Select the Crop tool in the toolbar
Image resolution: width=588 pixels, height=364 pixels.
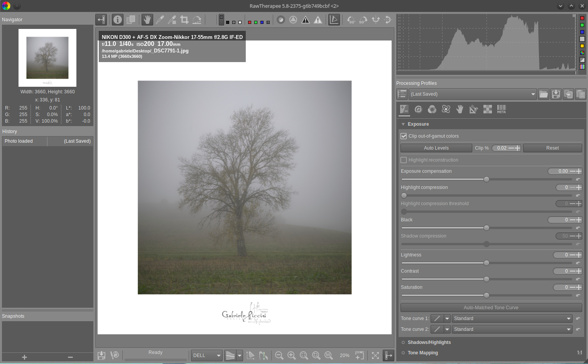click(184, 20)
